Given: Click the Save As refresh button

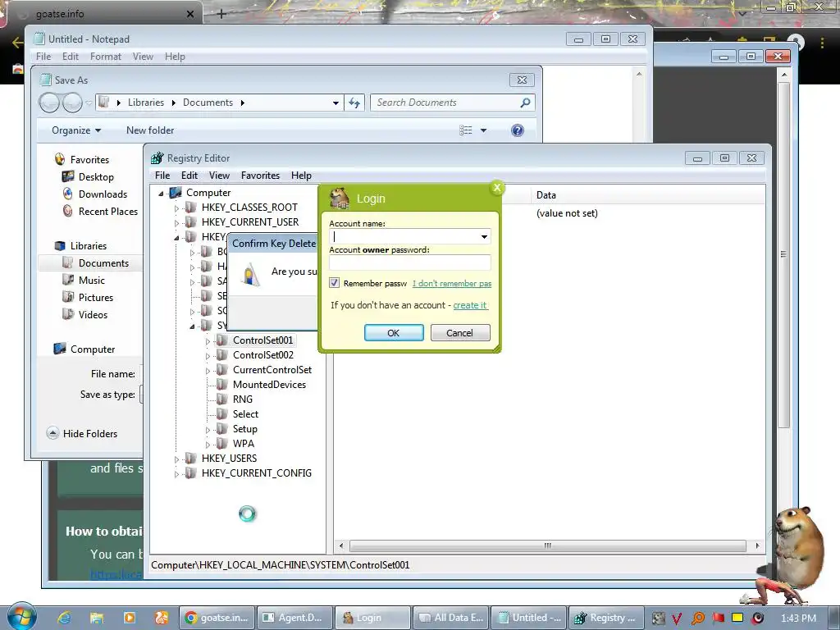Looking at the screenshot, I should point(354,103).
